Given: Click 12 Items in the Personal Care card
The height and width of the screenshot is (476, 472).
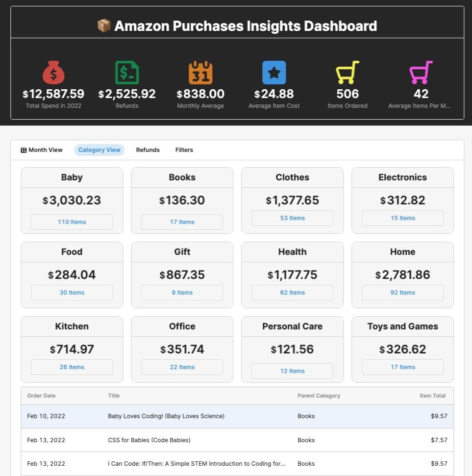Looking at the screenshot, I should [292, 371].
